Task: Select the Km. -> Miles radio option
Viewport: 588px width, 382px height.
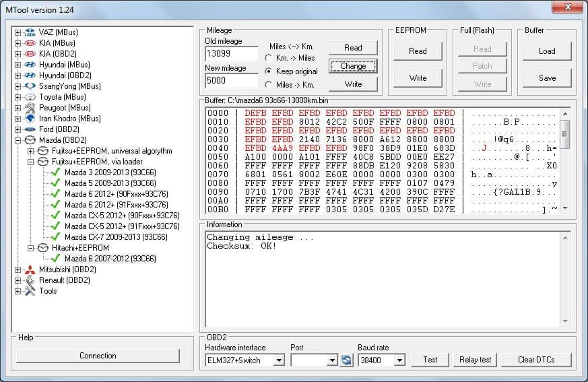Action: (269, 58)
